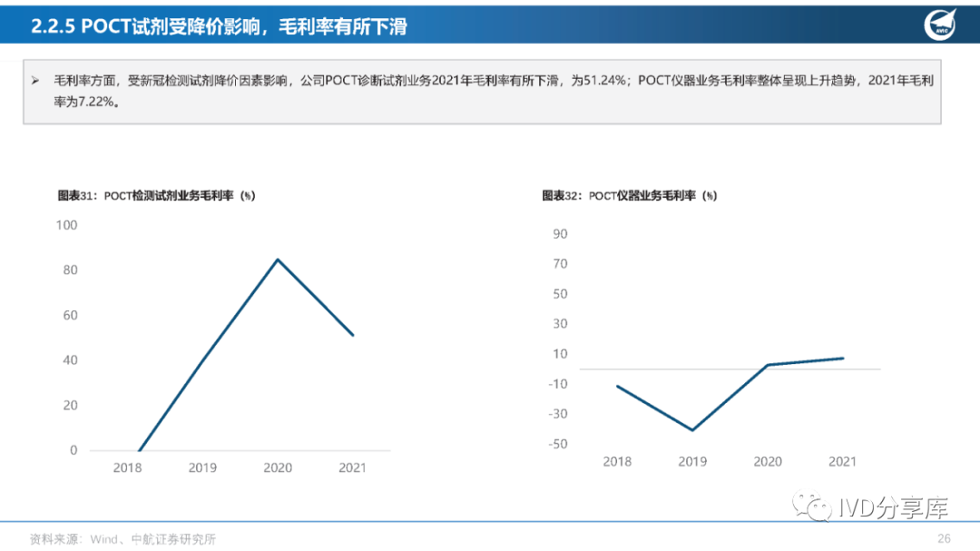Click the summary paragraph mentioning 51.24%

[x=493, y=91]
